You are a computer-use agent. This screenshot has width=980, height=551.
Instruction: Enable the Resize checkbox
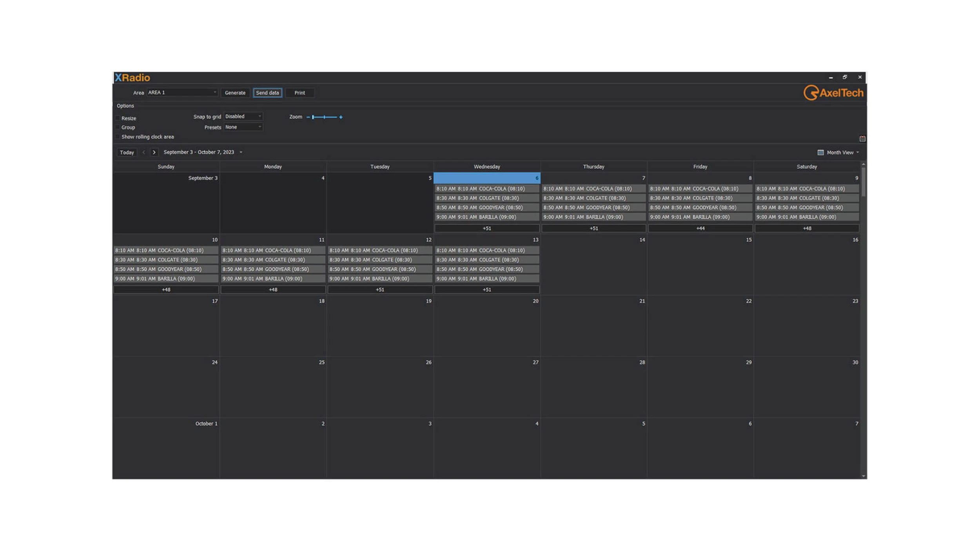click(x=118, y=118)
